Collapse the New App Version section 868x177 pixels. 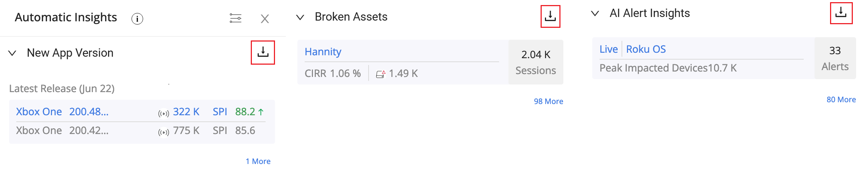[x=12, y=53]
